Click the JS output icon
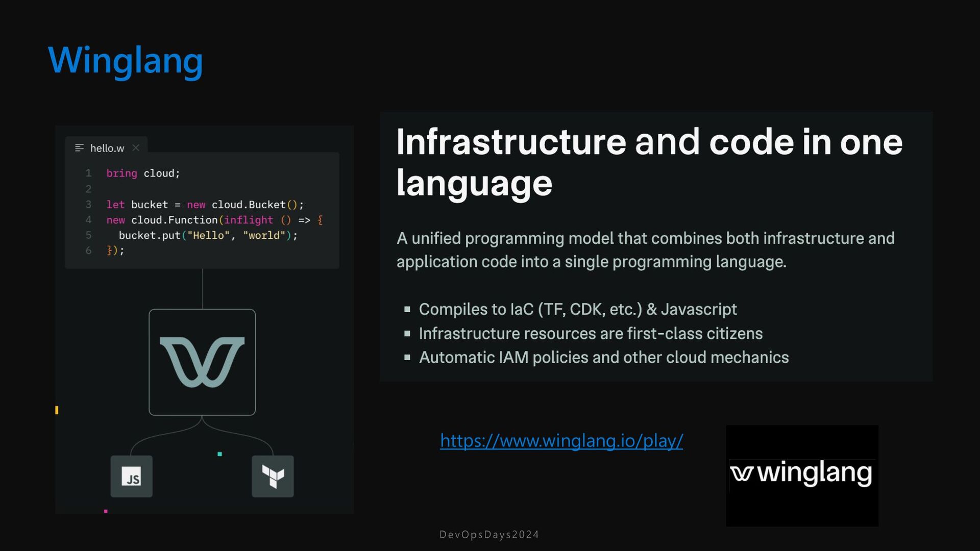This screenshot has width=980, height=551. (x=132, y=476)
